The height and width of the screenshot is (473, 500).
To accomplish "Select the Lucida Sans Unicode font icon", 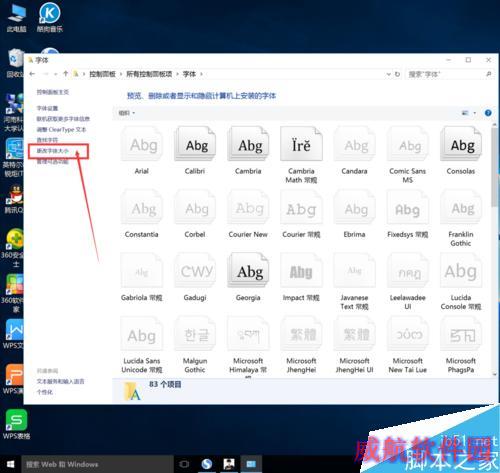I will (142, 334).
